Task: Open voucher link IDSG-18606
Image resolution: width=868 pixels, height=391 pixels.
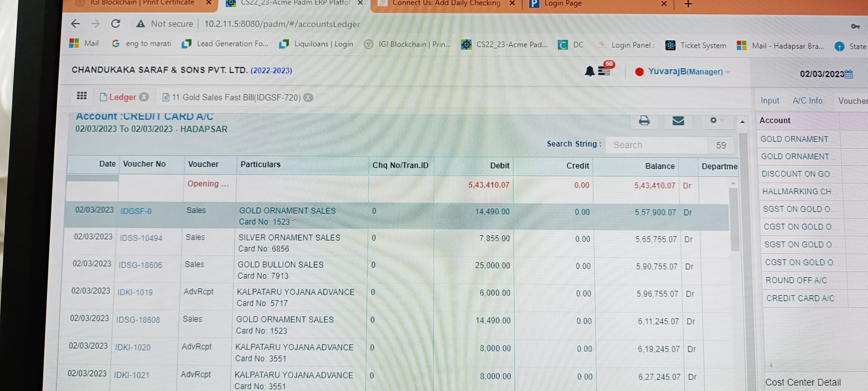Action: pos(140,265)
